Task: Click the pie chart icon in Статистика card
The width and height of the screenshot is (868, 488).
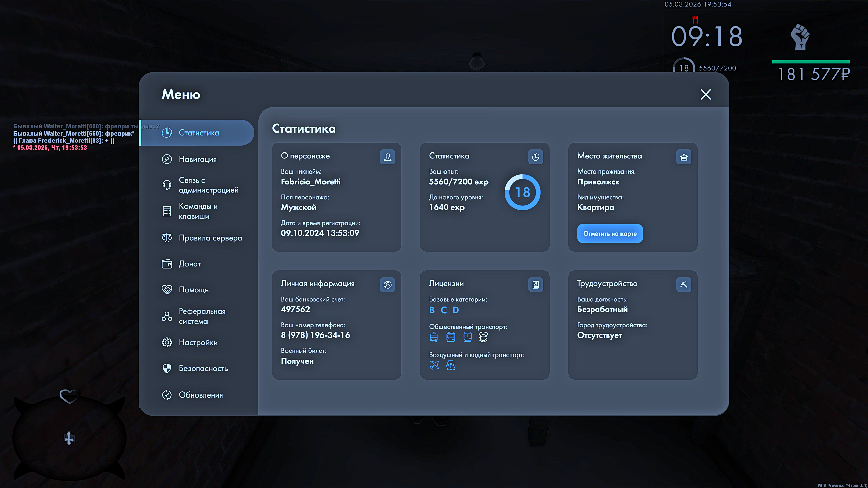Action: (535, 157)
